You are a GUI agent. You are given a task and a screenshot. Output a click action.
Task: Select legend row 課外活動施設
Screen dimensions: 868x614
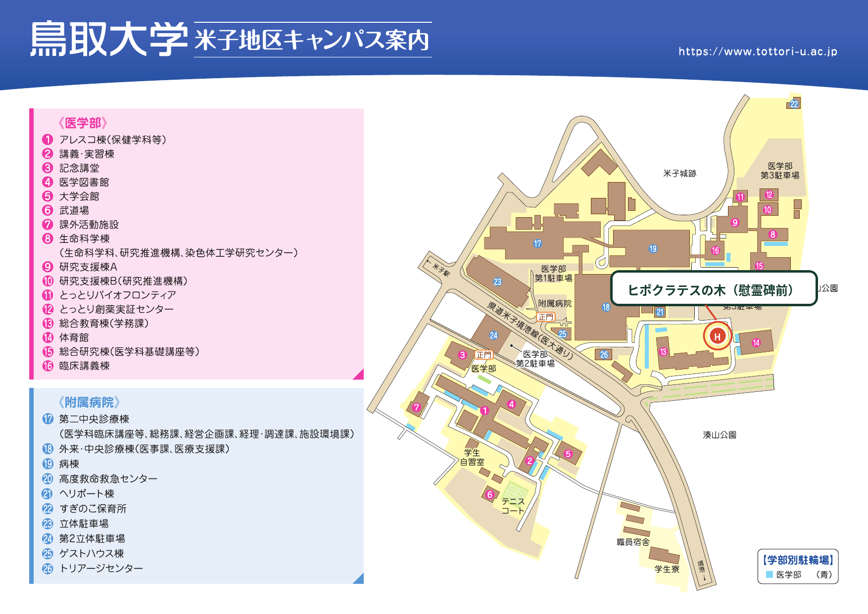pos(81,225)
